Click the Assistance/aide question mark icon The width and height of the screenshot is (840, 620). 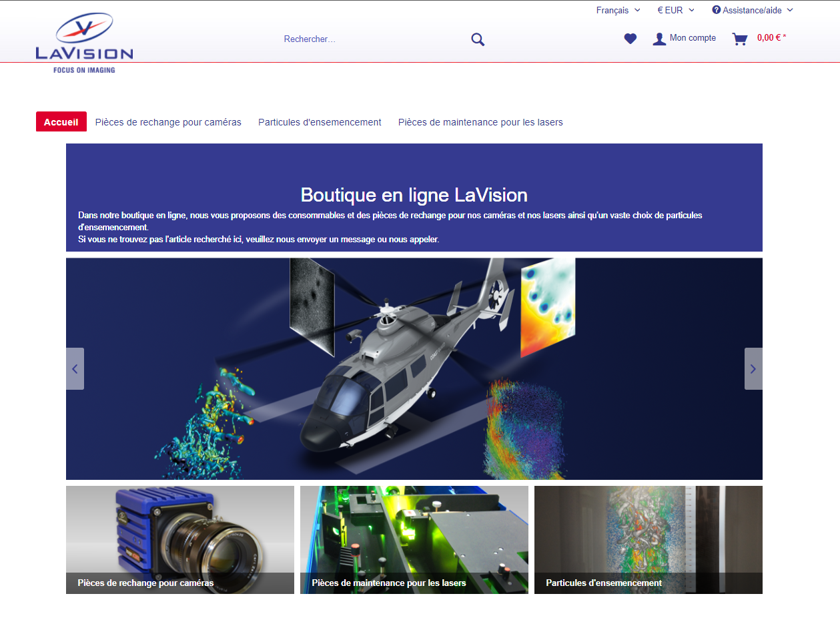pos(717,10)
